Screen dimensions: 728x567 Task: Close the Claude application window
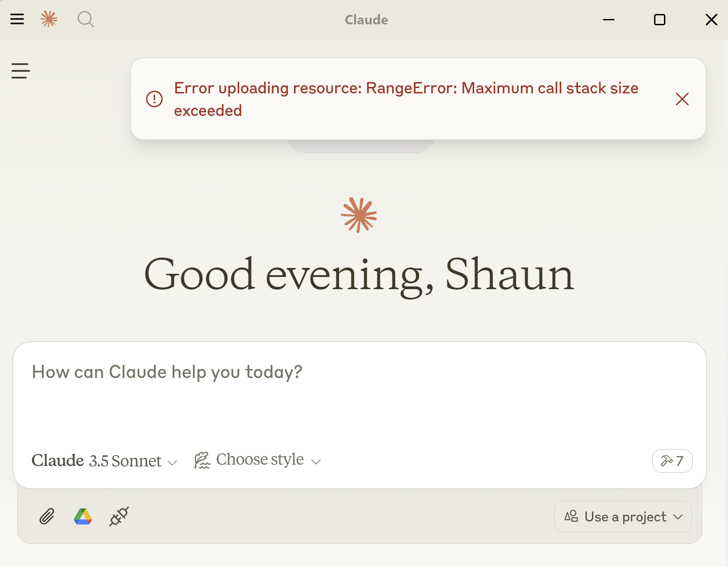click(711, 19)
